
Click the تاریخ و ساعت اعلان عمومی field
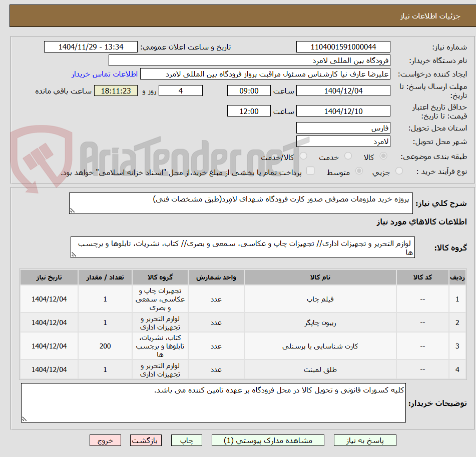pyautogui.click(x=91, y=47)
